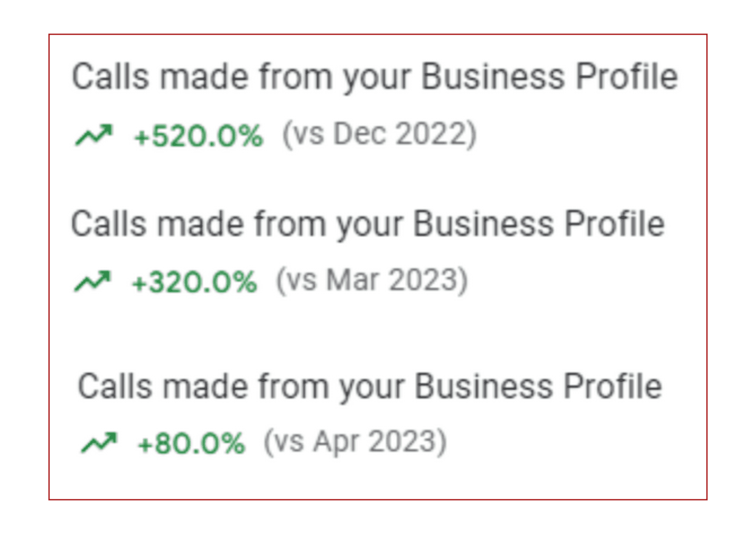The width and height of the screenshot is (756, 534).
Task: Click the +520.0% growth value
Action: point(198,136)
